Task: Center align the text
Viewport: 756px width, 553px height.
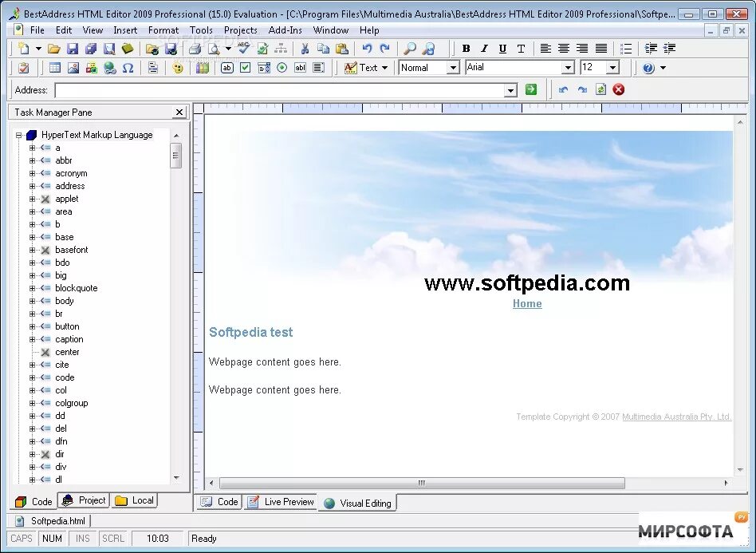Action: pyautogui.click(x=564, y=48)
